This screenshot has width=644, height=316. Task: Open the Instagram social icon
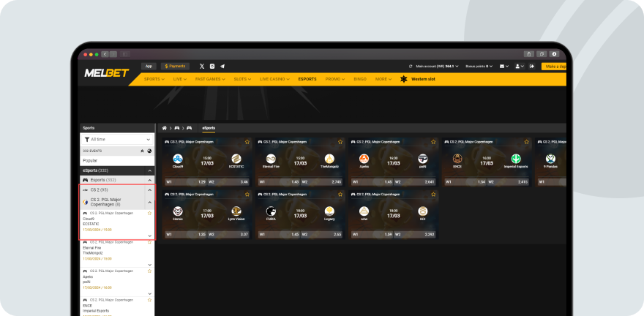[x=212, y=66]
